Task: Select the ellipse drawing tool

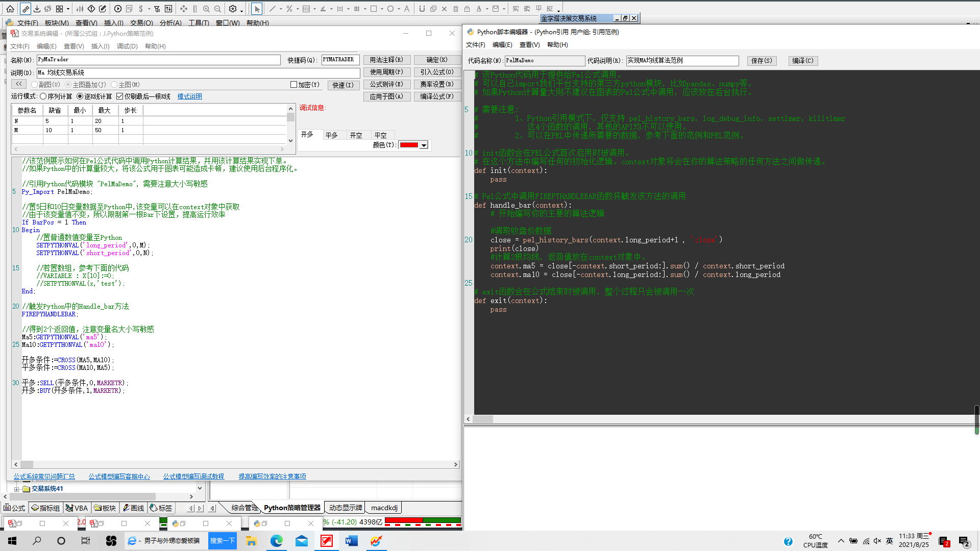Action: click(390, 9)
